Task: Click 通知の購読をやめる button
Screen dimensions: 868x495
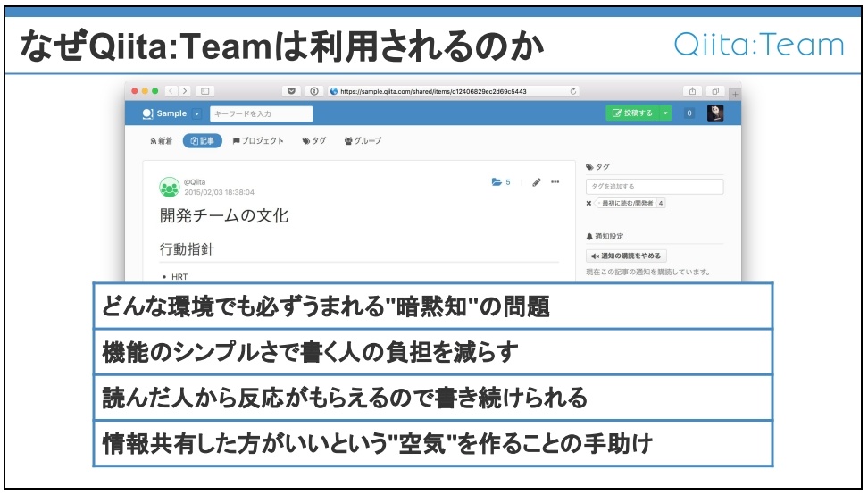Action: (626, 256)
